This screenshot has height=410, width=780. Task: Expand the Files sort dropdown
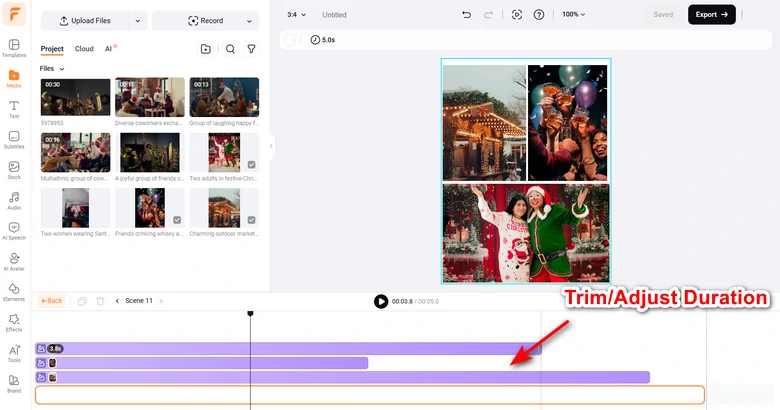pos(52,69)
